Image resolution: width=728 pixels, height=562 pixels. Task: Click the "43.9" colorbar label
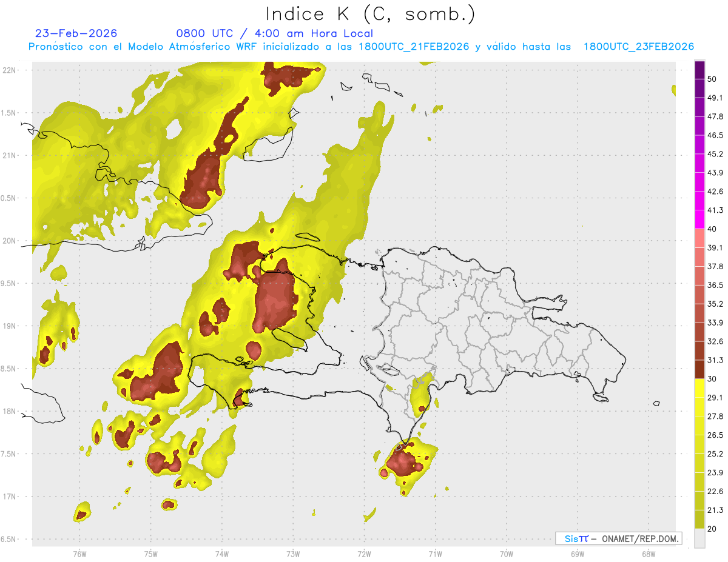click(x=715, y=173)
